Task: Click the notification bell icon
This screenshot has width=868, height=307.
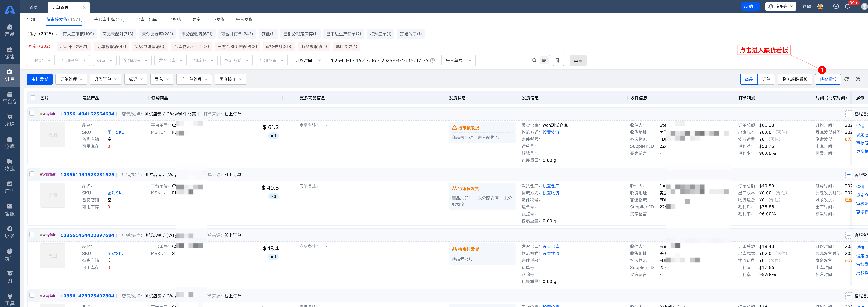Action: click(x=847, y=6)
